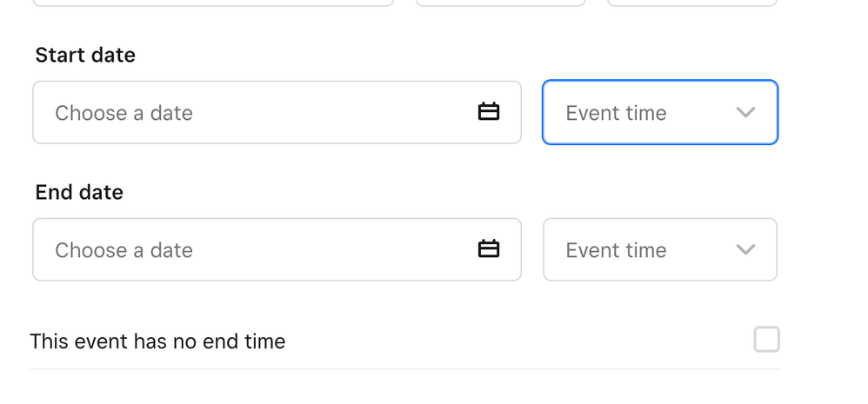Focus the End date 'Choose a date' field

tap(261, 249)
